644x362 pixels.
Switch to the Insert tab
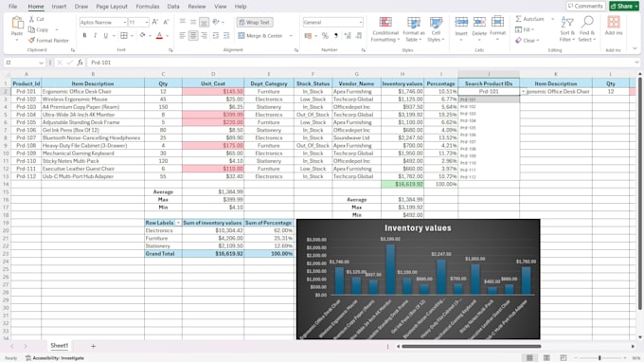click(59, 7)
